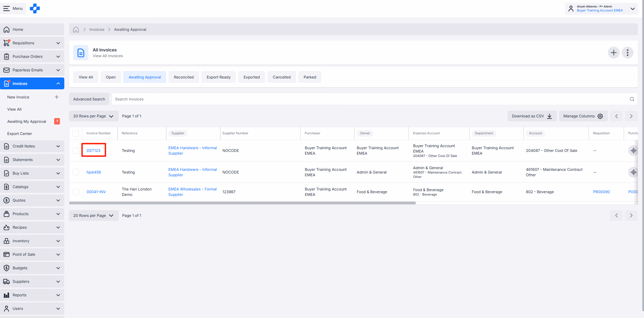Switch to the Exported tab
This screenshot has height=318, width=644.
[252, 77]
